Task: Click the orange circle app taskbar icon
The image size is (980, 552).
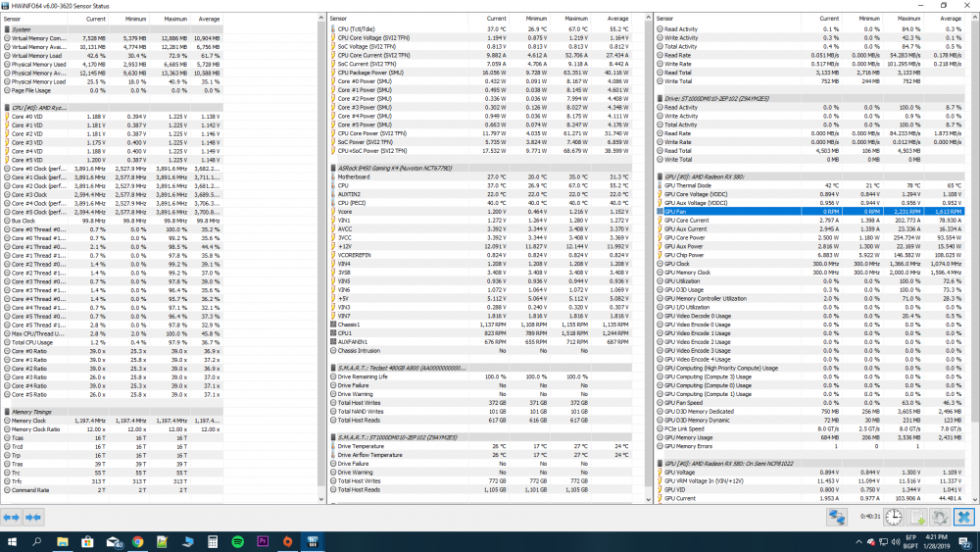Action: coord(287,541)
